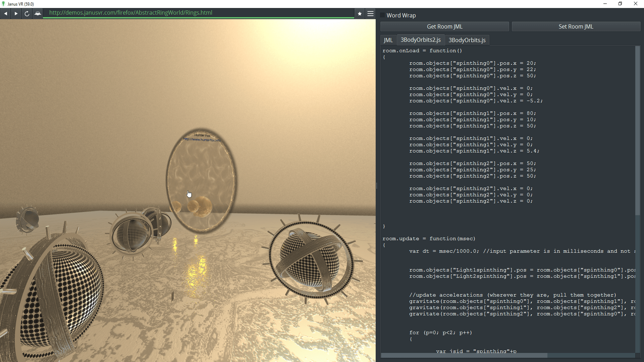Reload the Rings.html room
Image resolution: width=644 pixels, height=362 pixels.
(x=26, y=13)
